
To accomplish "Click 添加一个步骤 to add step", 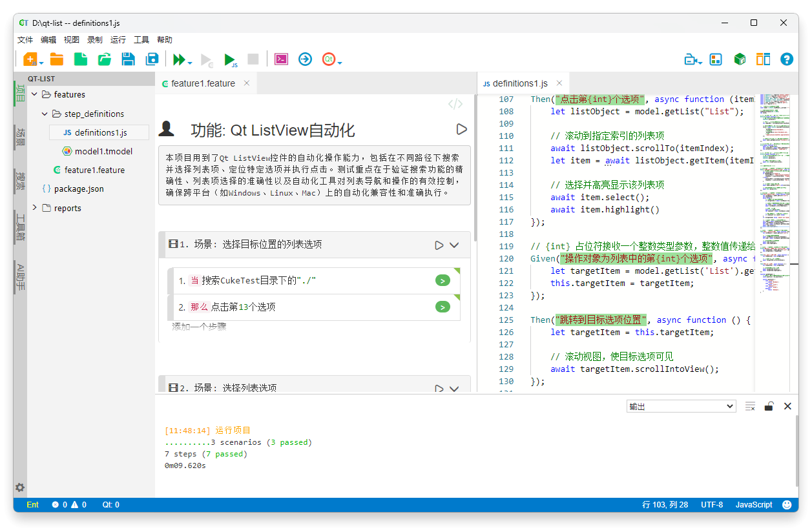I will click(199, 327).
